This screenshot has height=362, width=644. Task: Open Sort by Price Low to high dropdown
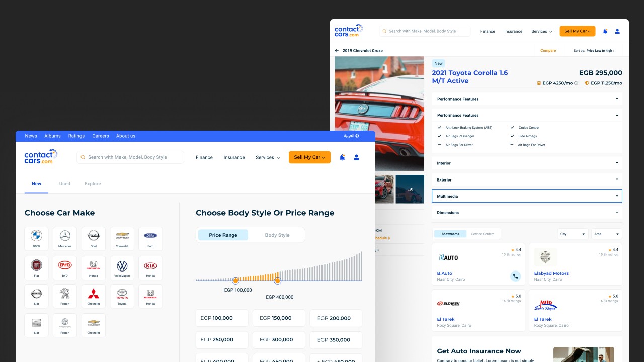[x=594, y=51]
